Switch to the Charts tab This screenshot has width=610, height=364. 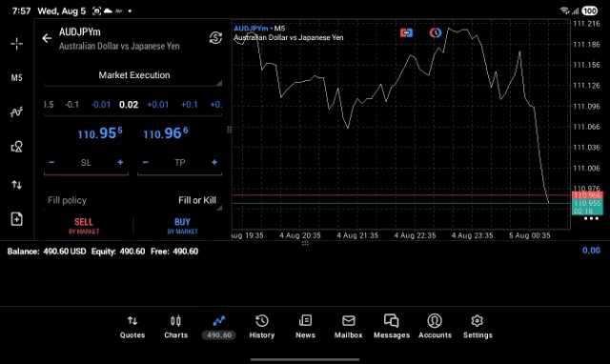175,327
